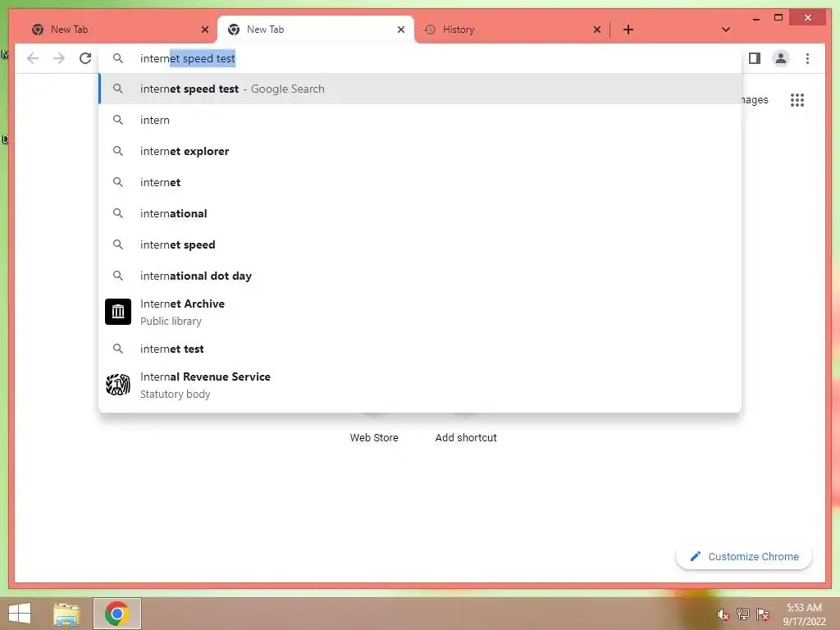Click the Chrome icon on History tab

[430, 30]
